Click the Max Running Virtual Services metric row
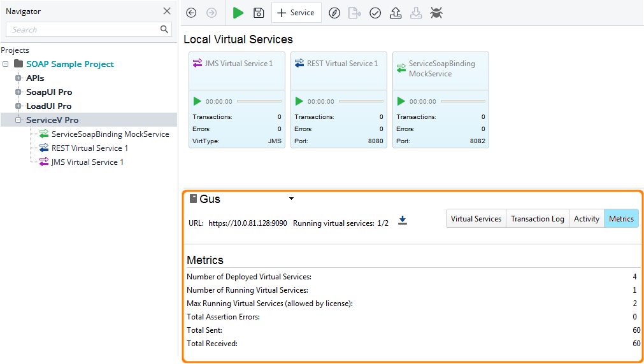 (412, 304)
